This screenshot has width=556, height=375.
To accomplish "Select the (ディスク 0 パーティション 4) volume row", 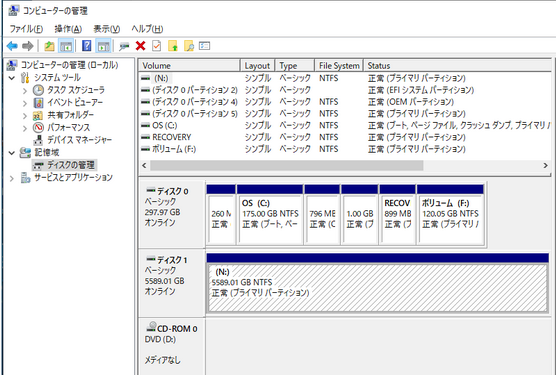I will [346, 102].
